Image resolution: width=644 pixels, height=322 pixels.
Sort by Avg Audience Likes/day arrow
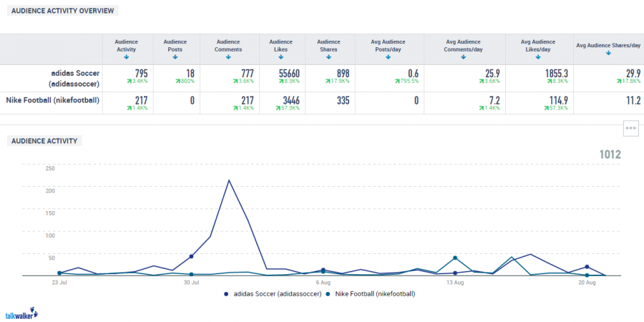point(538,57)
